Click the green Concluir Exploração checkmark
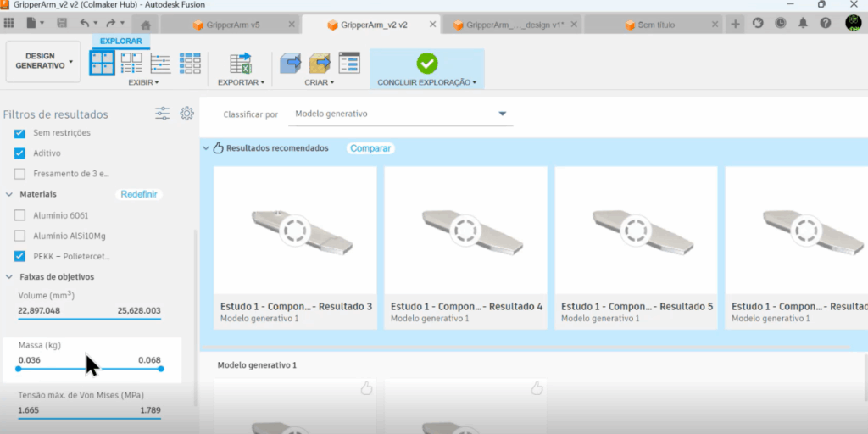 click(426, 63)
